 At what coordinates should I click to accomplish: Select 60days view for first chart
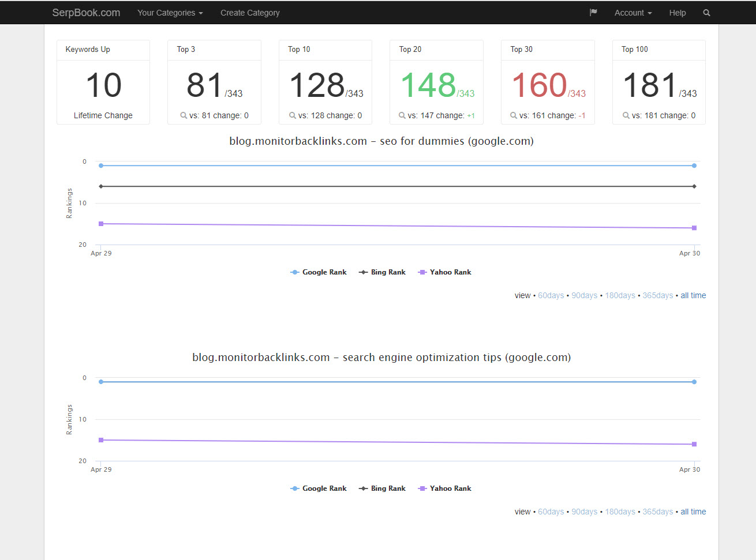[x=551, y=295]
